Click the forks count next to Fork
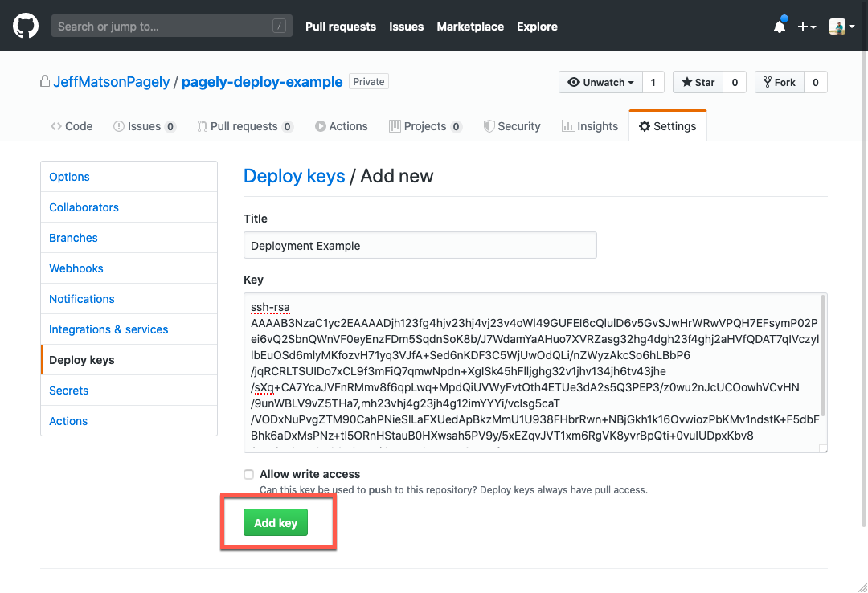Viewport: 868px width, 593px height. (x=816, y=83)
